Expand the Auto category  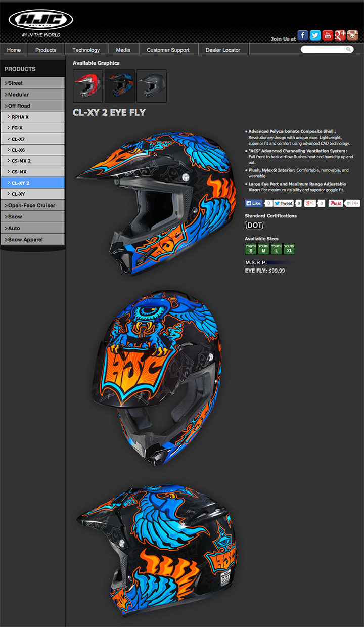[32, 228]
